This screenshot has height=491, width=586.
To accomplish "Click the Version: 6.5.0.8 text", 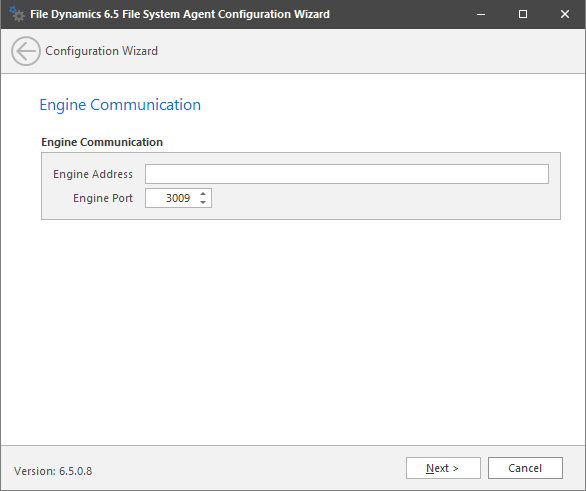I will [53, 471].
